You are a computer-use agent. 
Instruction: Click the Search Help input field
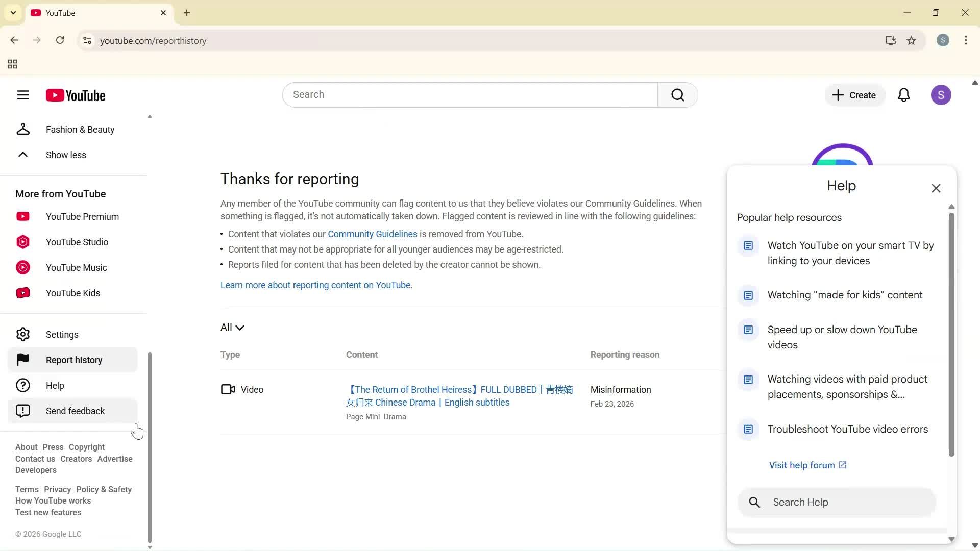836,502
